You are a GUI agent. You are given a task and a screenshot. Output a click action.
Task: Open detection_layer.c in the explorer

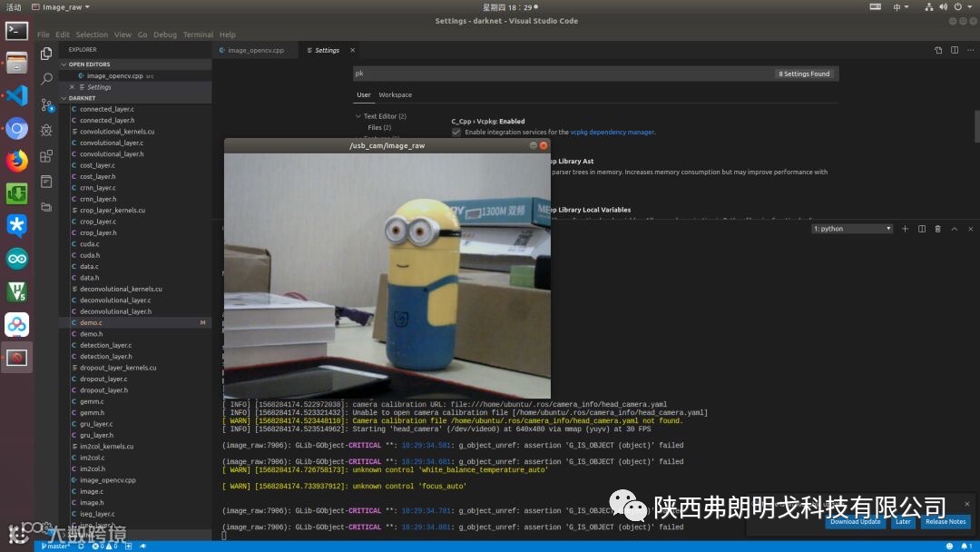105,345
